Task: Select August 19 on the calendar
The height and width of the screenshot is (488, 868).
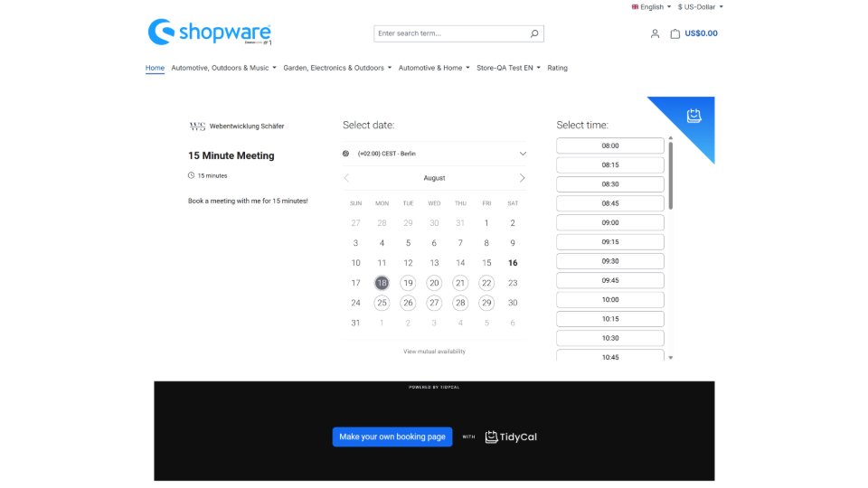Action: (x=408, y=283)
